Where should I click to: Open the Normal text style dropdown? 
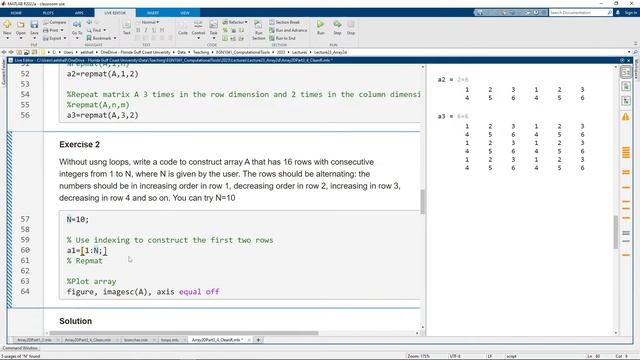coord(149,22)
